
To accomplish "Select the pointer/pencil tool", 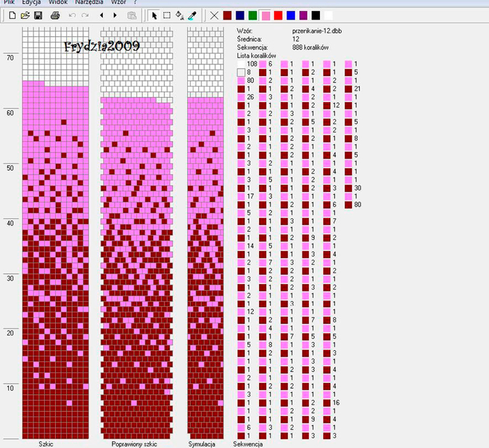I will [x=154, y=15].
